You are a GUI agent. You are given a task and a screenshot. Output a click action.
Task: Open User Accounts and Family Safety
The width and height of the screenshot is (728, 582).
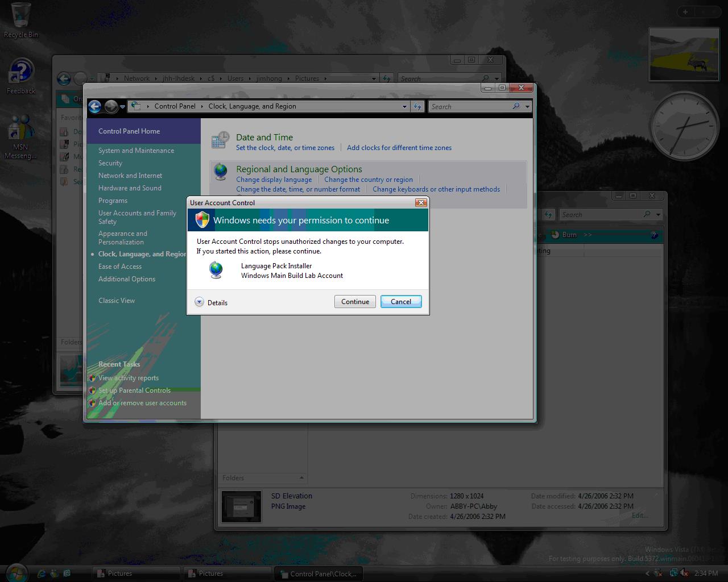137,217
